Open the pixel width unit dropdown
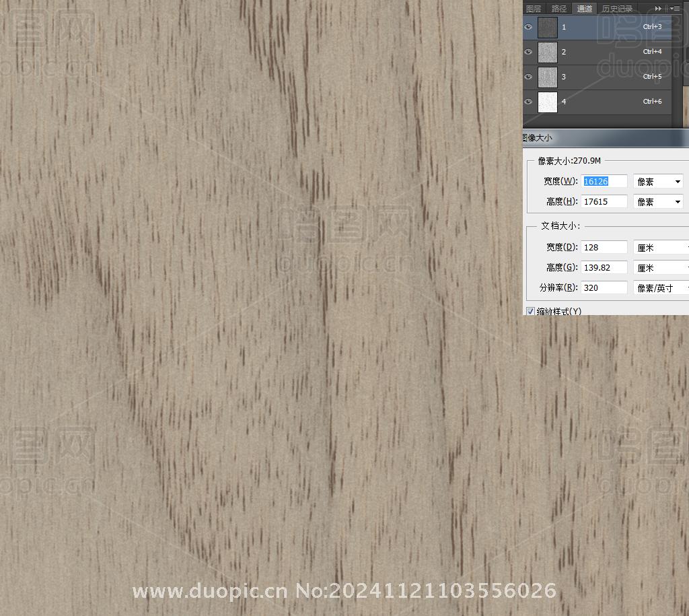The height and width of the screenshot is (616, 689). point(658,182)
